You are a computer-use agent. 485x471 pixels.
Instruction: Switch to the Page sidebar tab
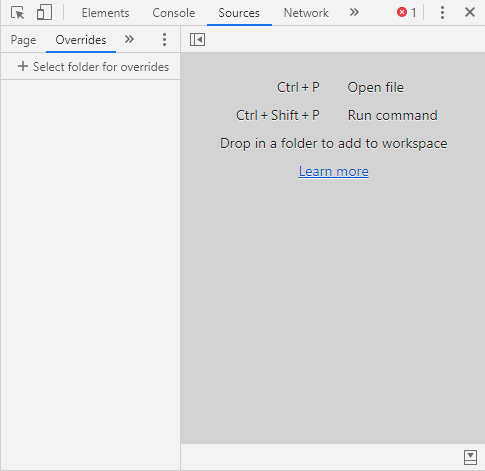tap(23, 40)
